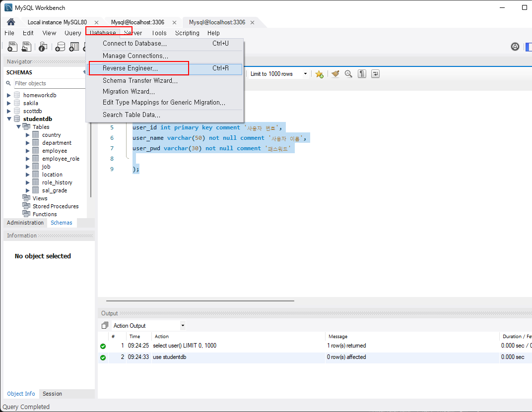Click the horizontal scrollbar under the editor

point(200,301)
